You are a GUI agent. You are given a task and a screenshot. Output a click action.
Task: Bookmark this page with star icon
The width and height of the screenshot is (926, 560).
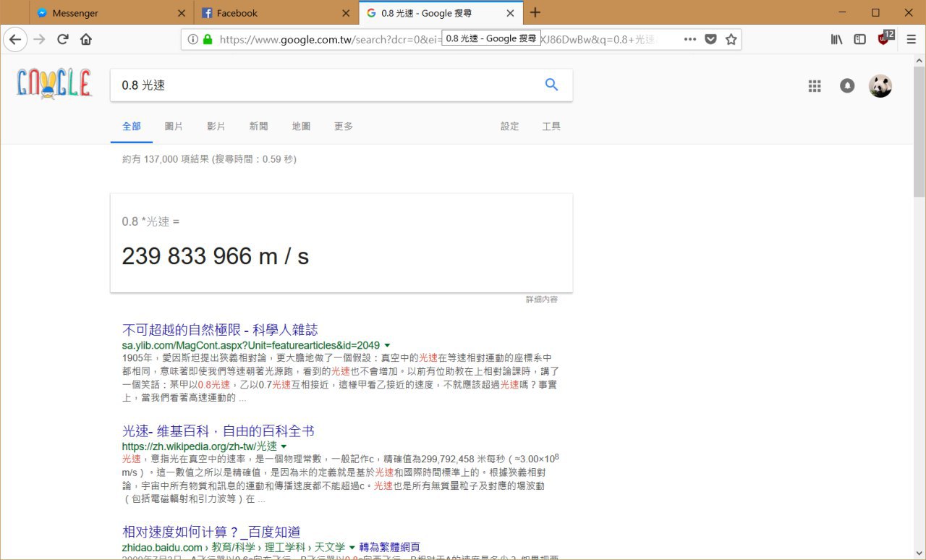point(731,39)
